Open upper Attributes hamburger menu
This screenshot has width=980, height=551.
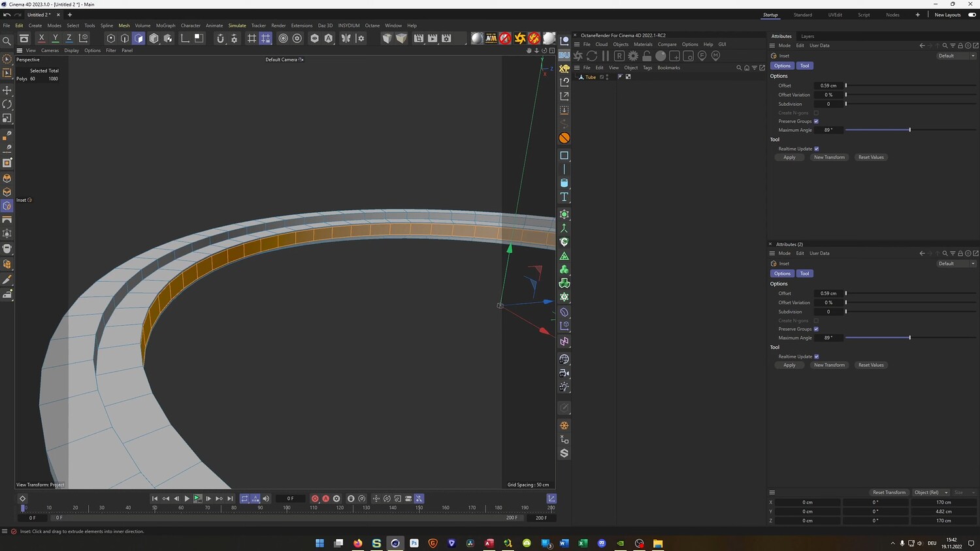(x=772, y=46)
